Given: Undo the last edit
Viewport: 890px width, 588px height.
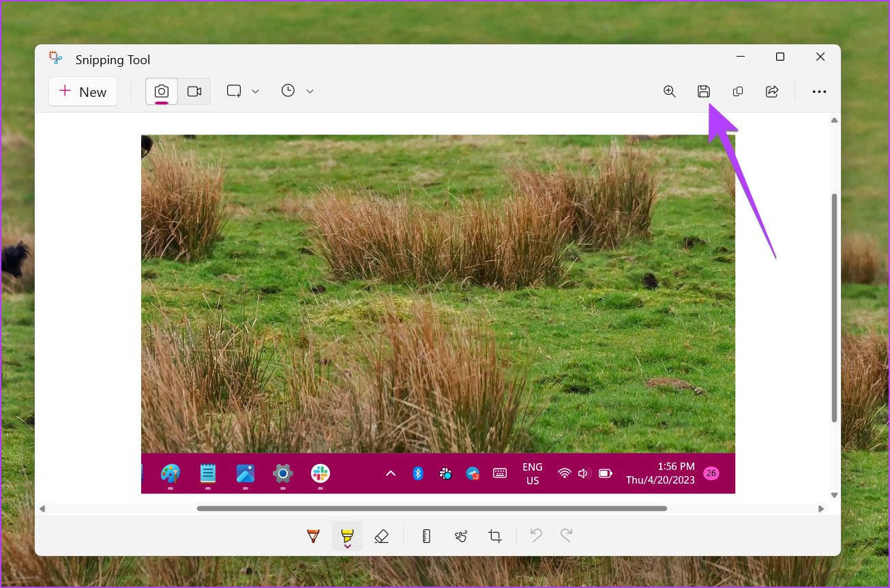Looking at the screenshot, I should point(536,535).
